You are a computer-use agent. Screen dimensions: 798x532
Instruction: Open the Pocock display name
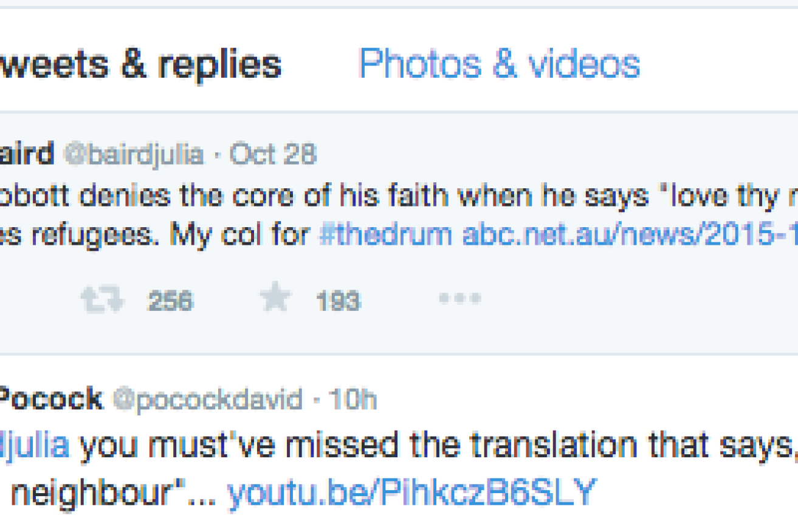(51, 400)
